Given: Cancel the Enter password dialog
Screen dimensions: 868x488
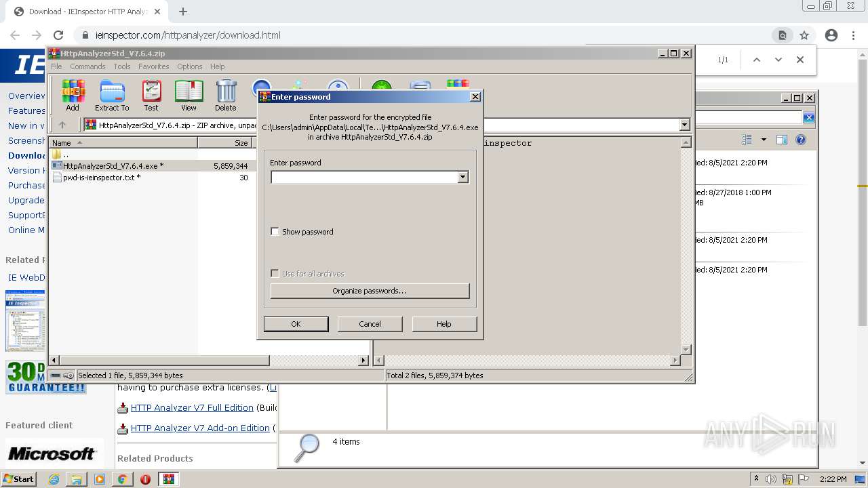Looking at the screenshot, I should (x=370, y=324).
